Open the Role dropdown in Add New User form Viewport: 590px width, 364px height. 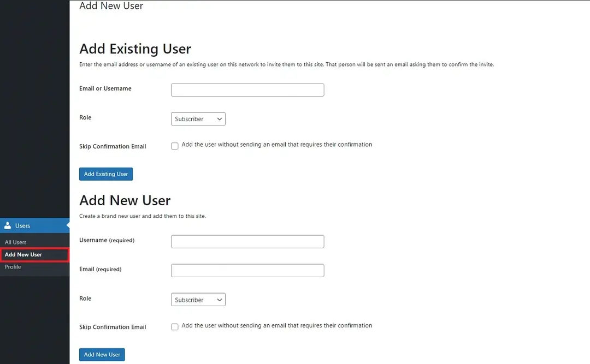coord(198,299)
